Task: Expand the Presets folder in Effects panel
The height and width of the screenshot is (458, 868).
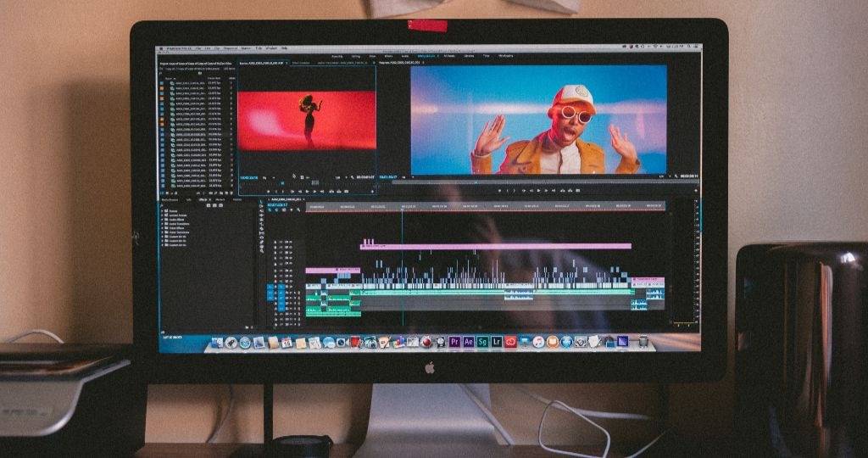Action: [162, 211]
